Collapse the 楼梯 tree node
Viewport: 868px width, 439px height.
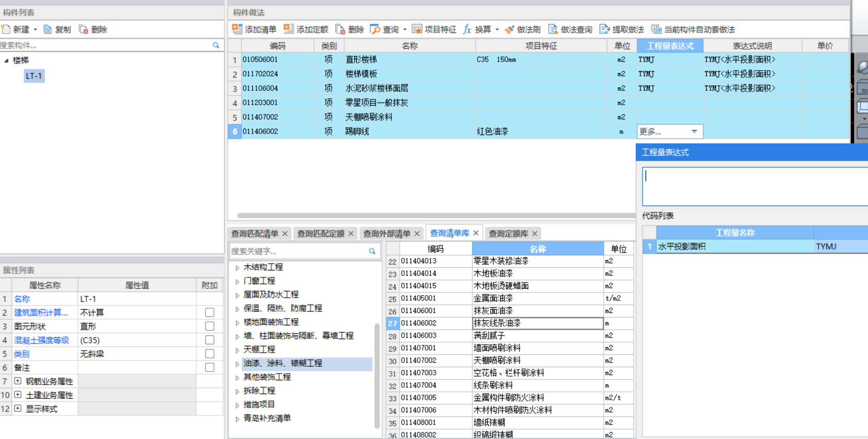pyautogui.click(x=6, y=61)
